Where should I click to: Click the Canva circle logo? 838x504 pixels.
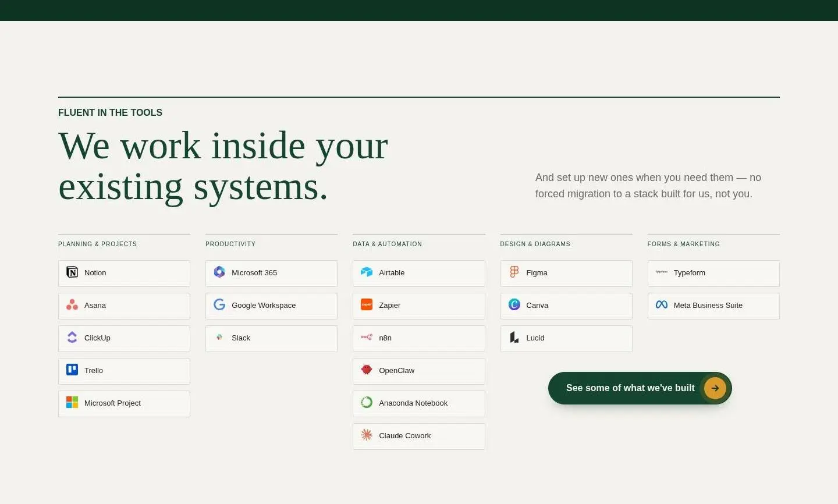tap(514, 304)
